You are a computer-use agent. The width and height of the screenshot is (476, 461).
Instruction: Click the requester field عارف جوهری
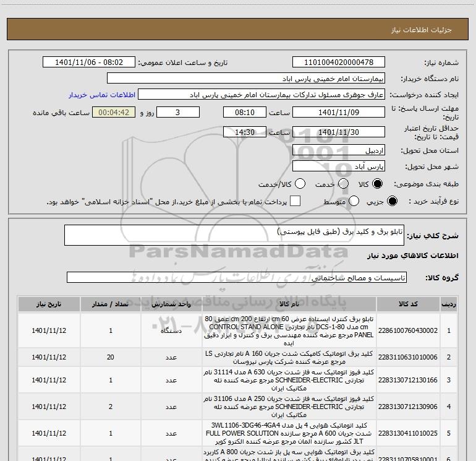point(261,95)
